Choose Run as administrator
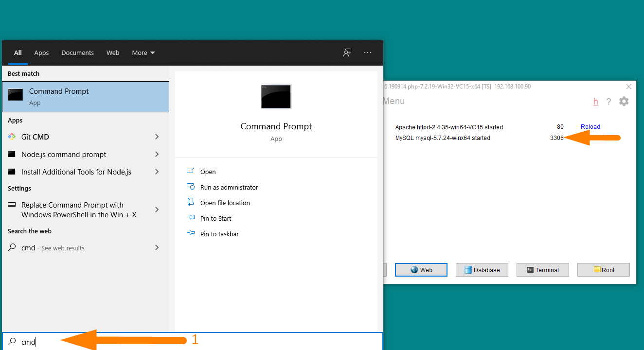 (x=229, y=187)
